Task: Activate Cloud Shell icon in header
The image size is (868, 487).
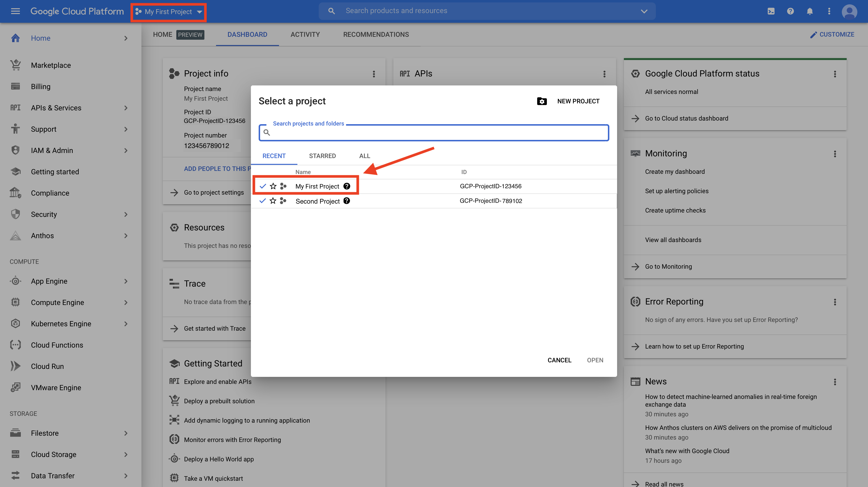Action: click(x=771, y=11)
